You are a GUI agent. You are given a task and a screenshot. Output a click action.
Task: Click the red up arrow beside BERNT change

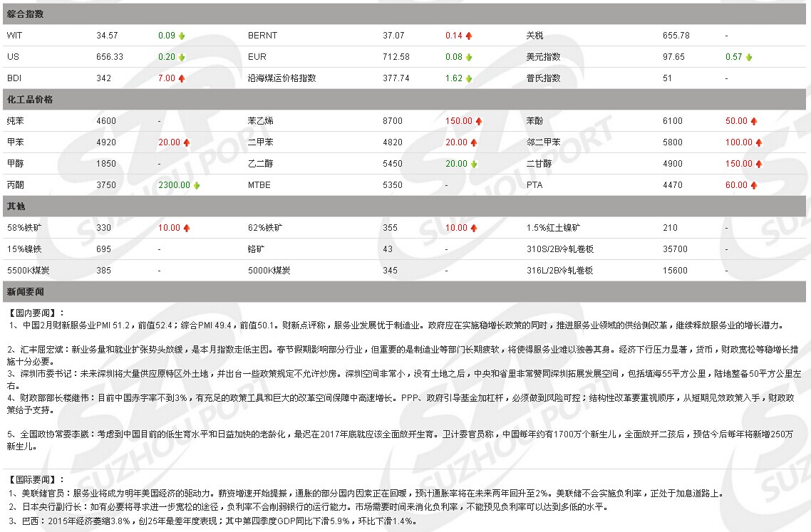[469, 36]
